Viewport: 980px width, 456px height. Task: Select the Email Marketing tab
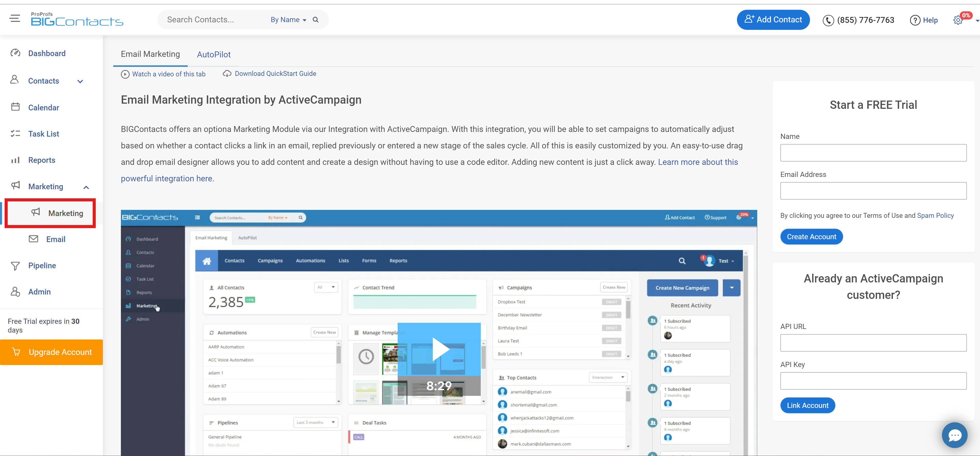coord(150,54)
